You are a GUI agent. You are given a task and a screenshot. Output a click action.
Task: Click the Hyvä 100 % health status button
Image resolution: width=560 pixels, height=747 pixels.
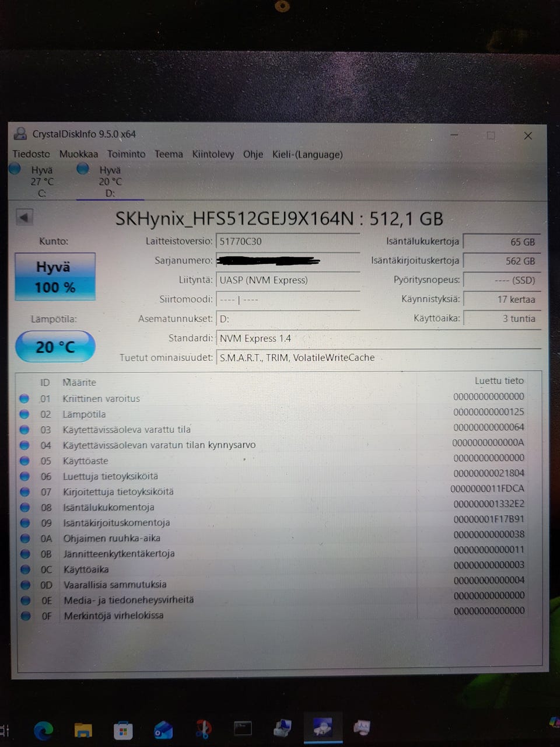coord(55,277)
